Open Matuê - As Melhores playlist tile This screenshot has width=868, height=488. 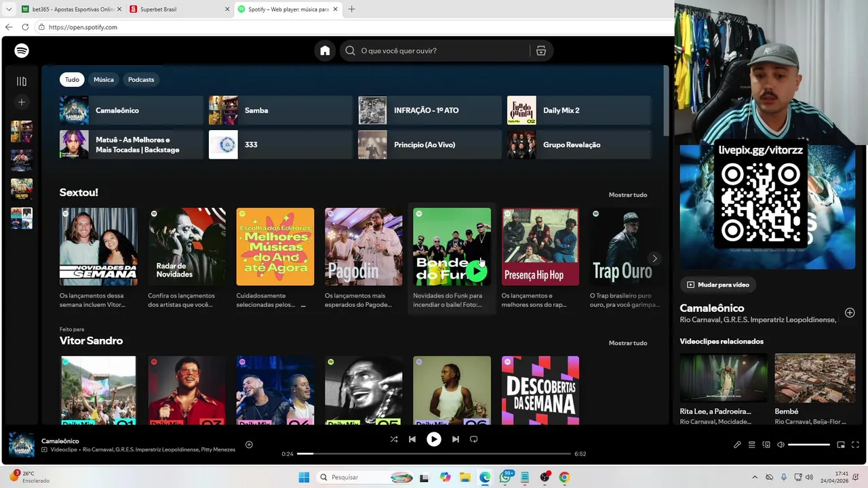click(131, 144)
